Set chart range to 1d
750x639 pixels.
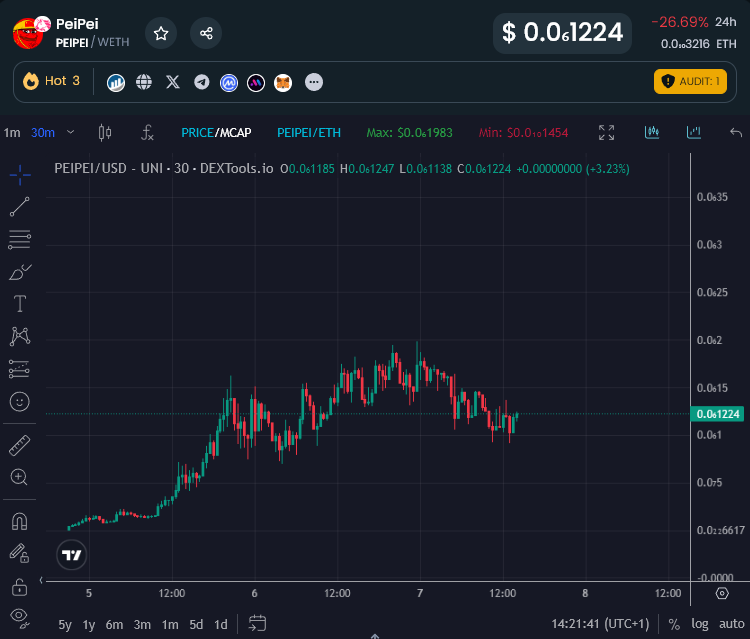click(x=221, y=625)
